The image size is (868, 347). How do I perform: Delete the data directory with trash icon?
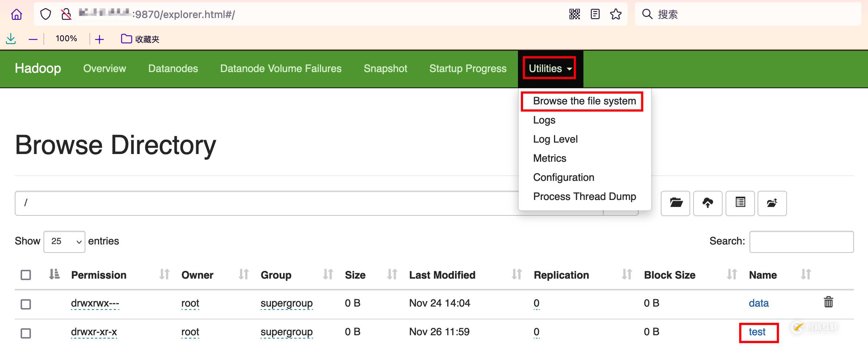828,302
